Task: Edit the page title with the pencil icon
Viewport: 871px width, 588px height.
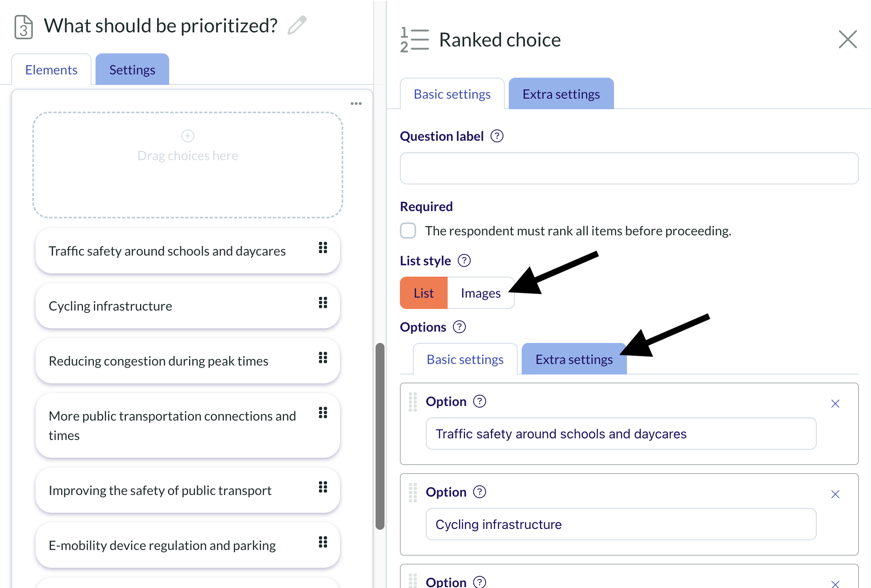Action: pos(297,25)
